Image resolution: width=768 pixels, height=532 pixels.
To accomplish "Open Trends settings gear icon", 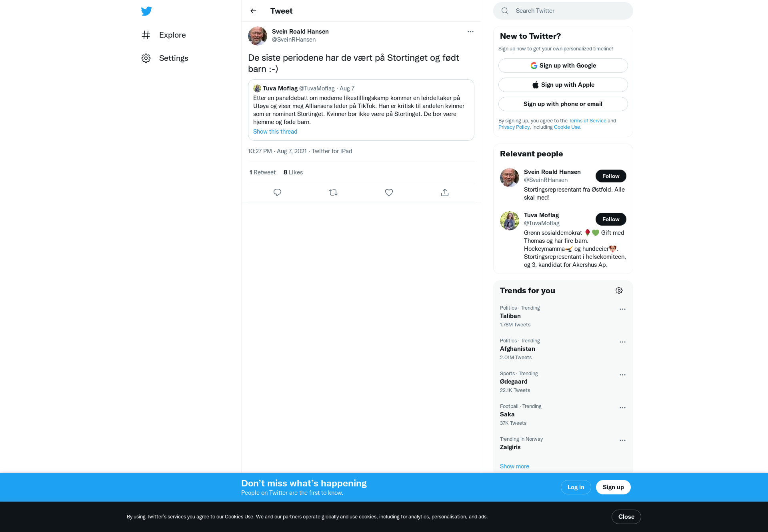I will click(x=619, y=290).
